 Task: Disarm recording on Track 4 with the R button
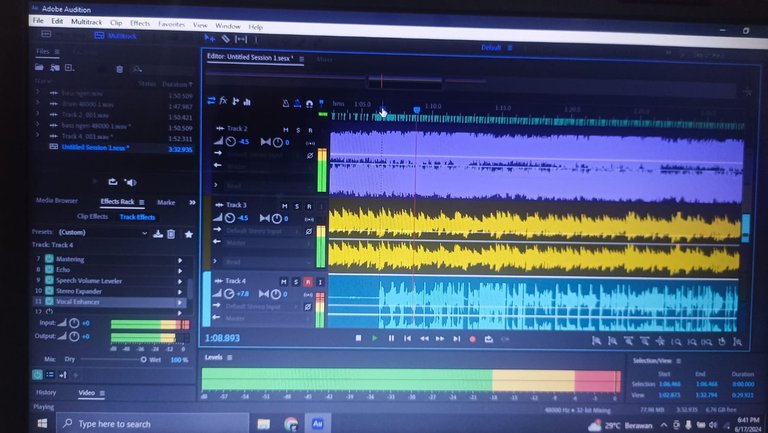pyautogui.click(x=308, y=282)
